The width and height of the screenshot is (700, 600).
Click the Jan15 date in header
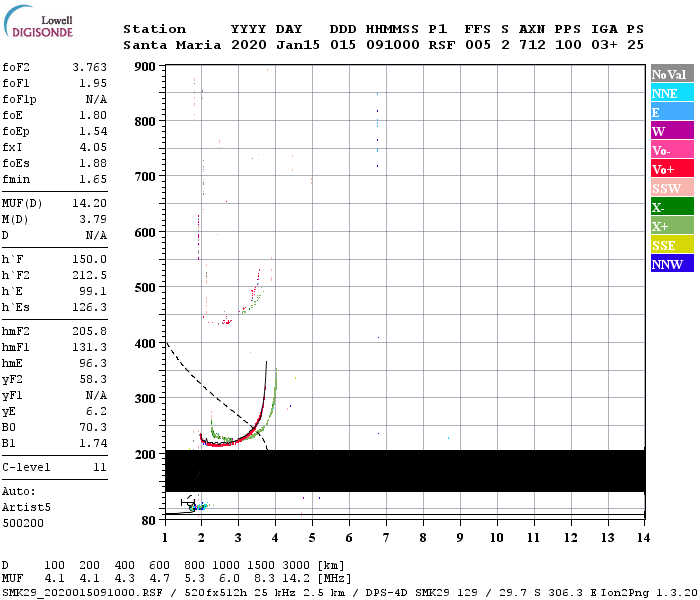point(298,45)
